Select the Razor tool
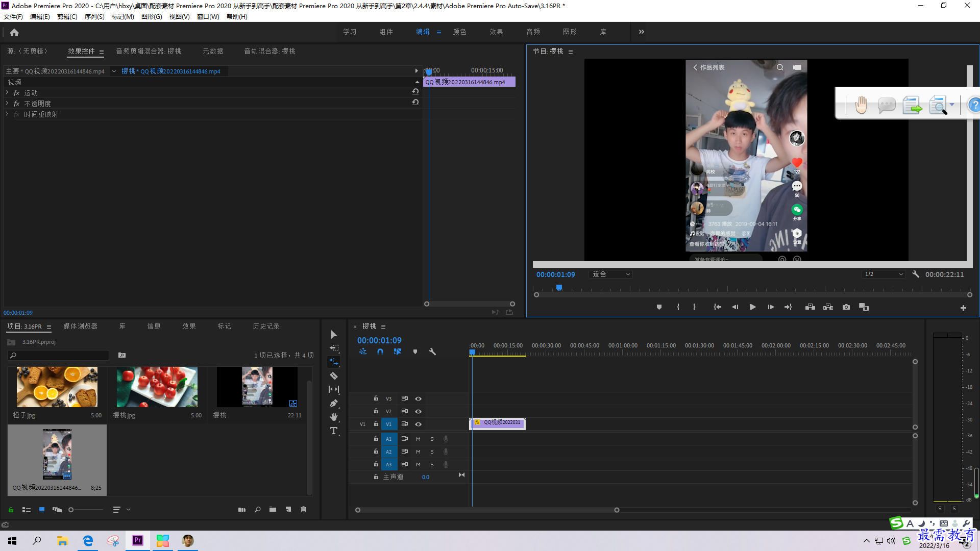980x551 pixels. tap(334, 376)
